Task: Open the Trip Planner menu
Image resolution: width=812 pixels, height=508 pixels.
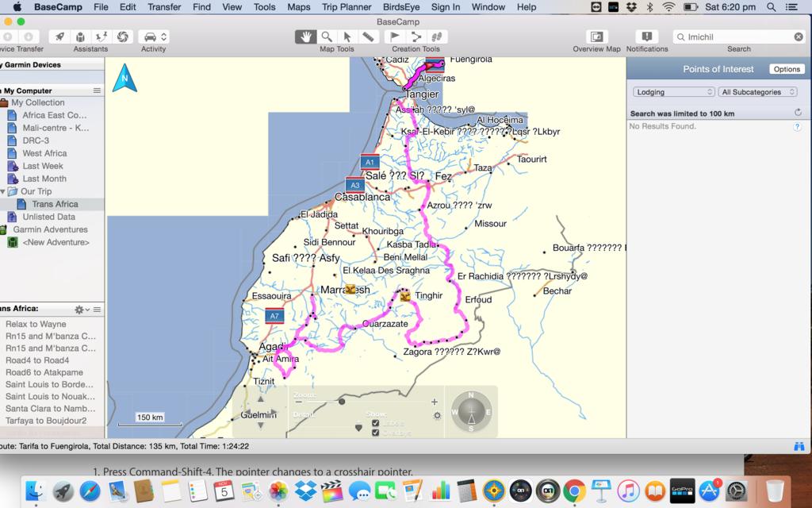Action: coord(347,6)
